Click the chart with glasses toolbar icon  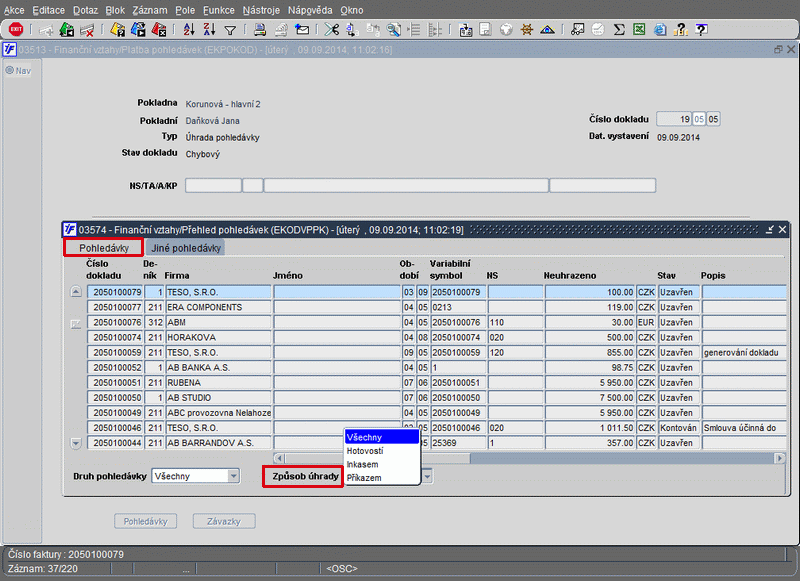578,30
